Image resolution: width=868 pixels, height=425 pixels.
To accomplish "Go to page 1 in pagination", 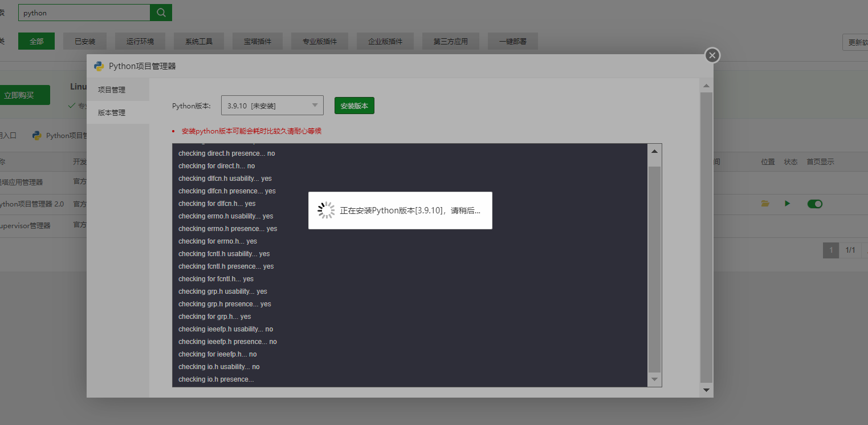I will pos(831,250).
